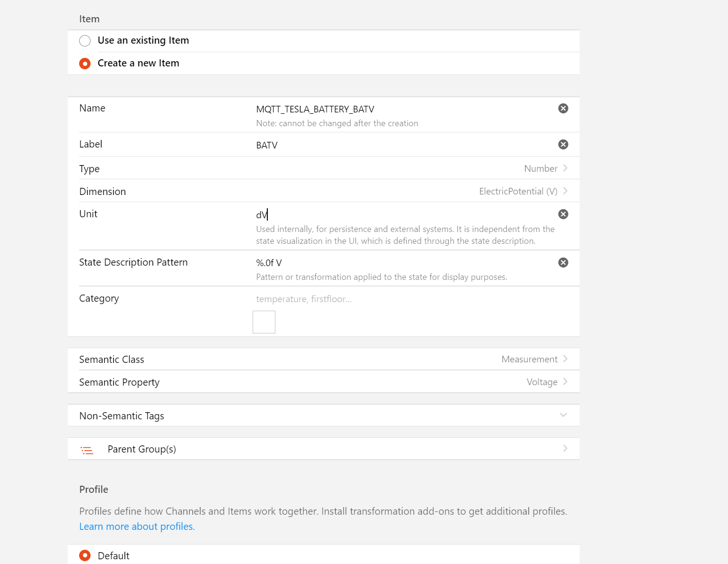Clear the Unit field with its X icon
This screenshot has height=564, width=728.
[563, 214]
